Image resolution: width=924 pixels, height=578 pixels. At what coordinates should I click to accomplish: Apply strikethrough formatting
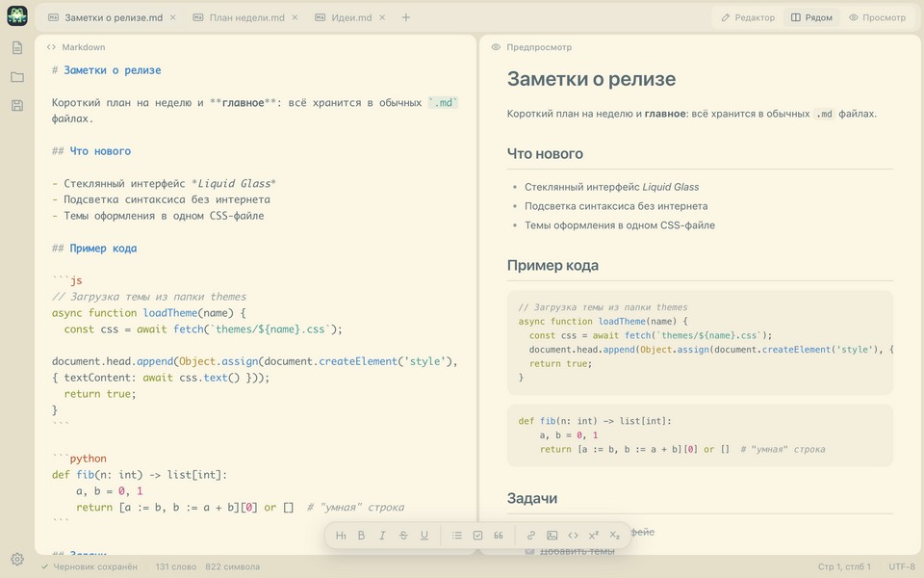pos(403,536)
